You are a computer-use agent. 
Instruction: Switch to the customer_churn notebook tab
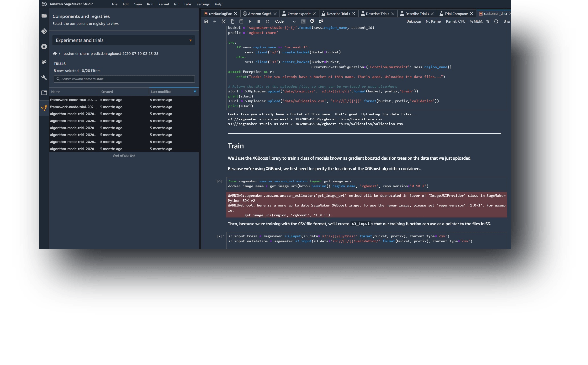click(494, 14)
